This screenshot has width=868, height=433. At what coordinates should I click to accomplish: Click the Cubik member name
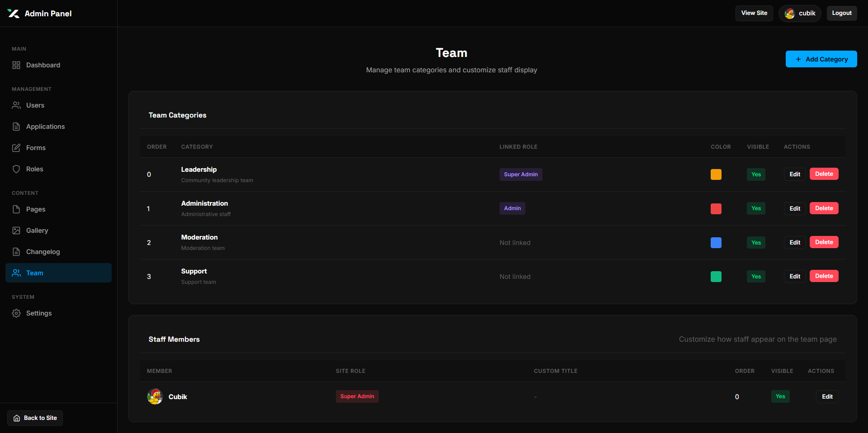click(178, 397)
